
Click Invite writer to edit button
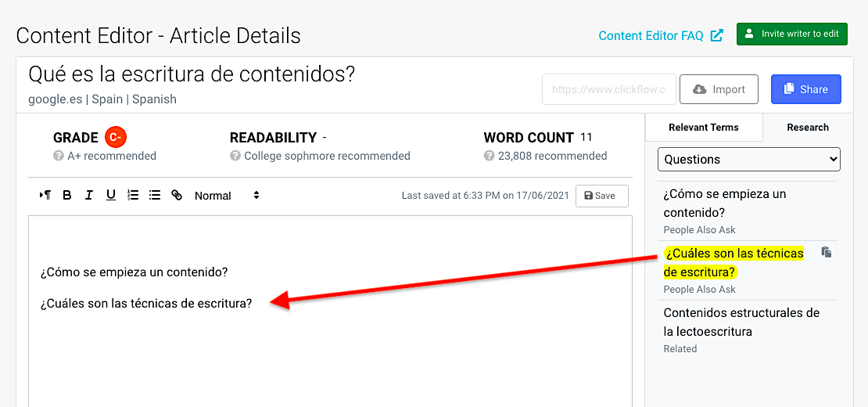point(791,34)
